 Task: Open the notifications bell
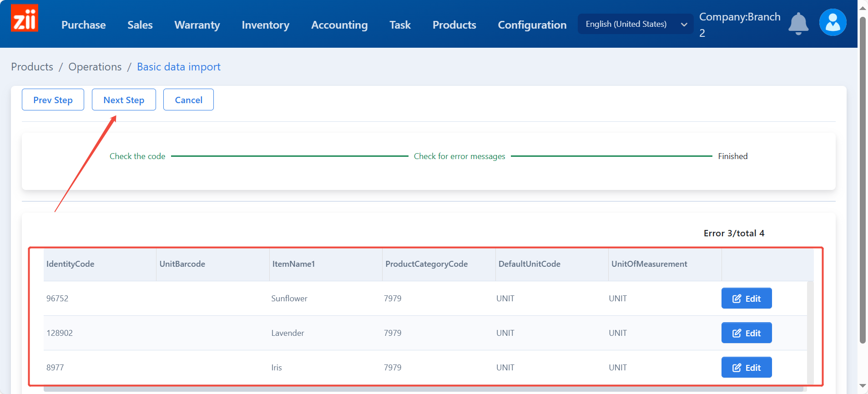[798, 24]
